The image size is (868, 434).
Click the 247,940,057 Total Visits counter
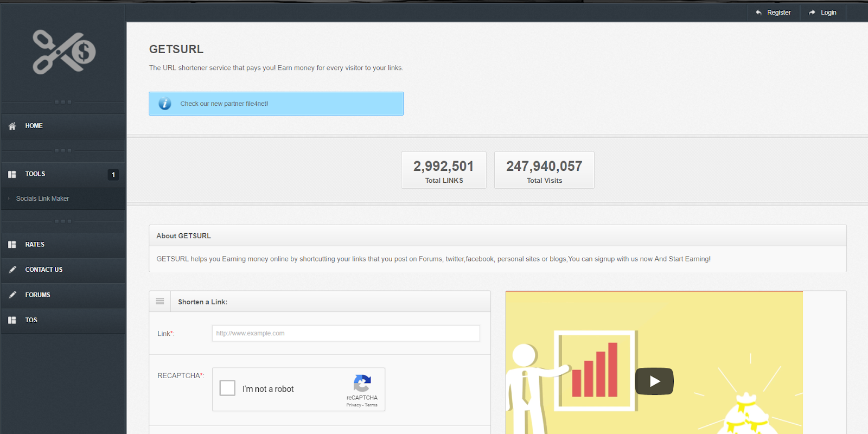coord(544,170)
